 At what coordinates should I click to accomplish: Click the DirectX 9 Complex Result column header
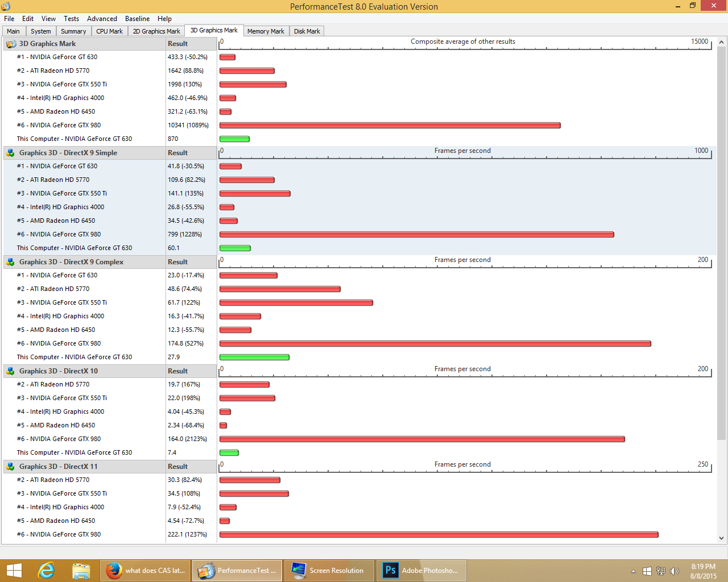pos(191,262)
